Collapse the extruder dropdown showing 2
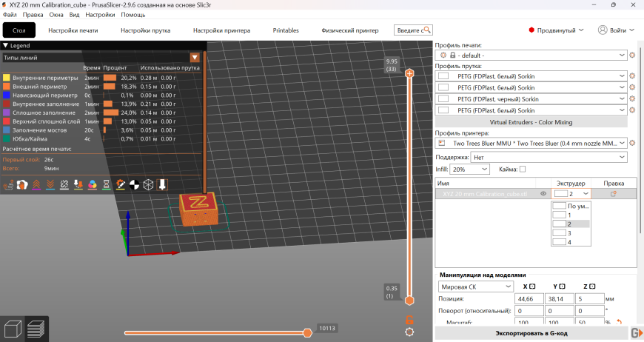Image resolution: width=644 pixels, height=342 pixels. [571, 194]
